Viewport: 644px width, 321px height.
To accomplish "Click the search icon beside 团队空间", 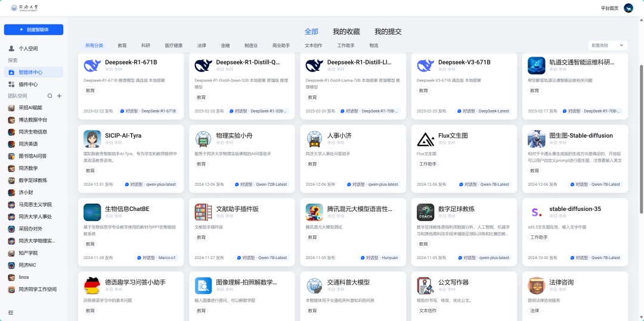I will pos(49,96).
